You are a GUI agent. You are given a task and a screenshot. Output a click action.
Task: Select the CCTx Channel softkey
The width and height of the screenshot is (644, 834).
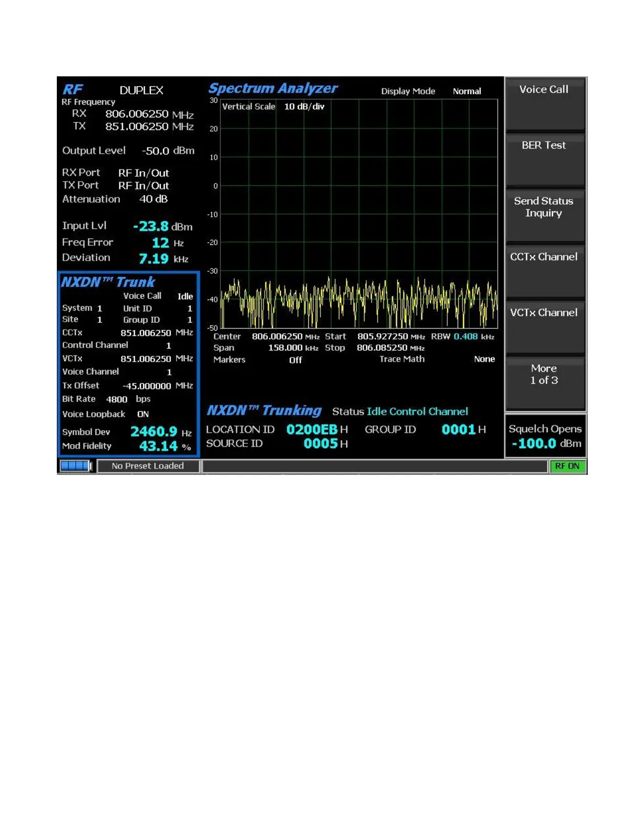(545, 272)
